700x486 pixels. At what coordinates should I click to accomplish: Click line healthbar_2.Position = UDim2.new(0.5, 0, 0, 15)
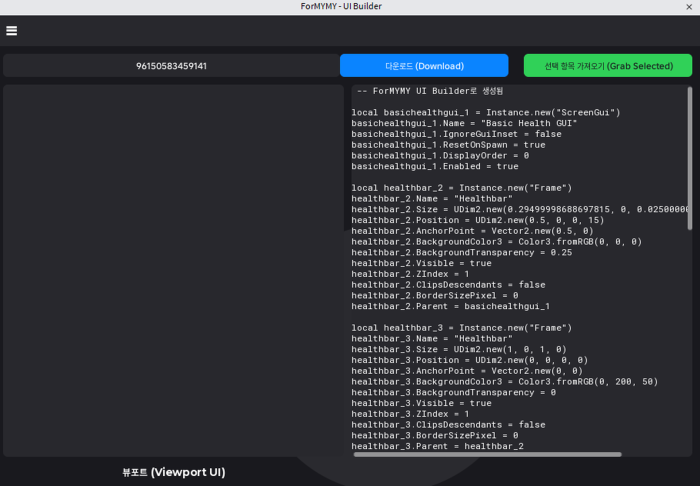click(478, 220)
